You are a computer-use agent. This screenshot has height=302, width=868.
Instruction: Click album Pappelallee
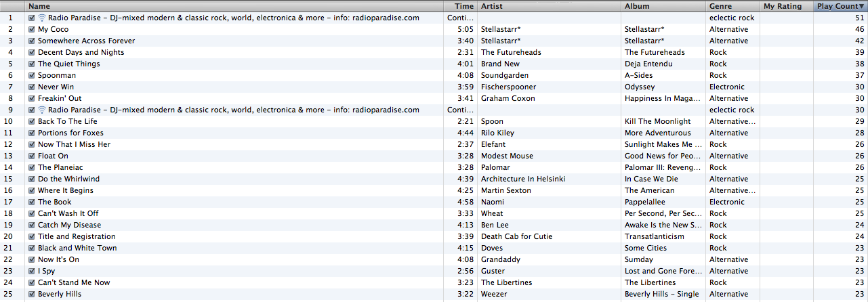click(645, 202)
